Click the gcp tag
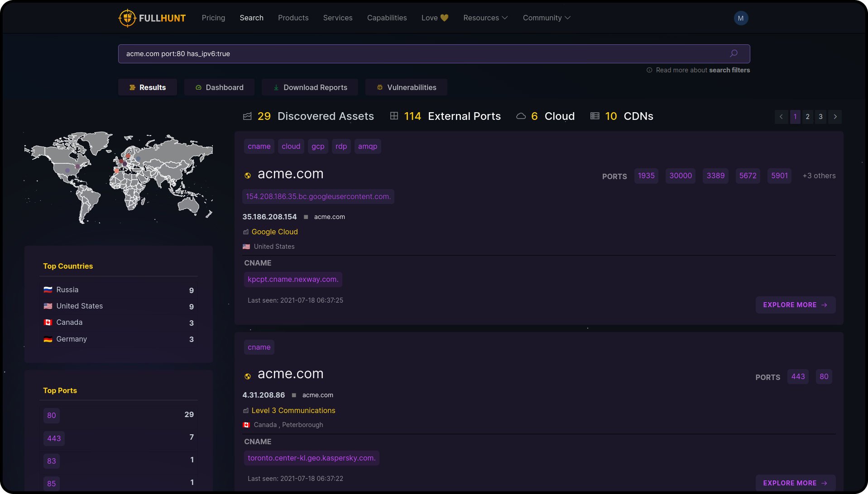The image size is (868, 494). [x=318, y=147]
